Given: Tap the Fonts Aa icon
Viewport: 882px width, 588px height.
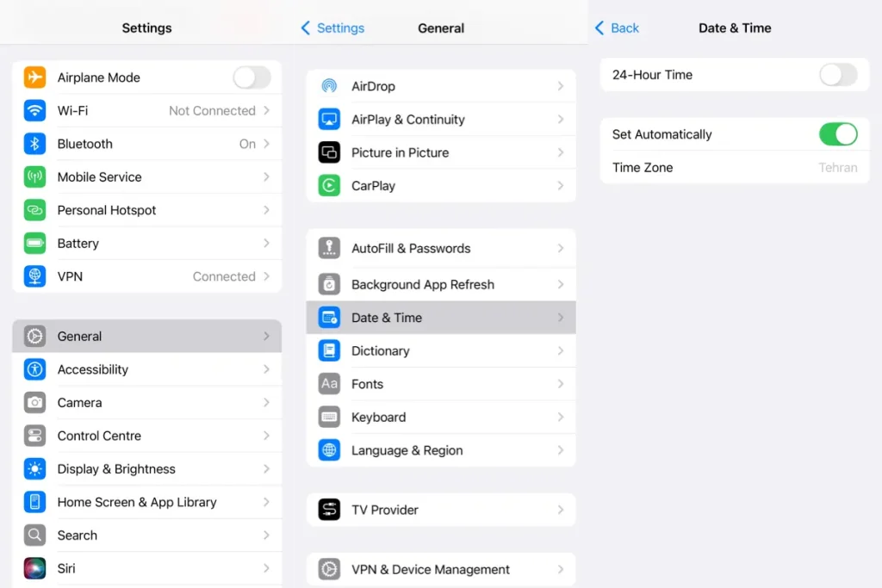Looking at the screenshot, I should [329, 383].
